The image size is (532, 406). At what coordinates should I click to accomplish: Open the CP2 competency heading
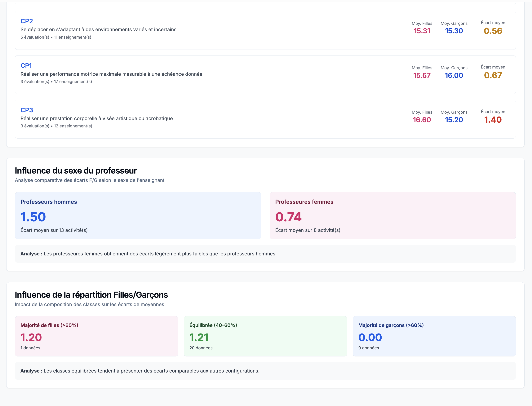click(x=27, y=21)
